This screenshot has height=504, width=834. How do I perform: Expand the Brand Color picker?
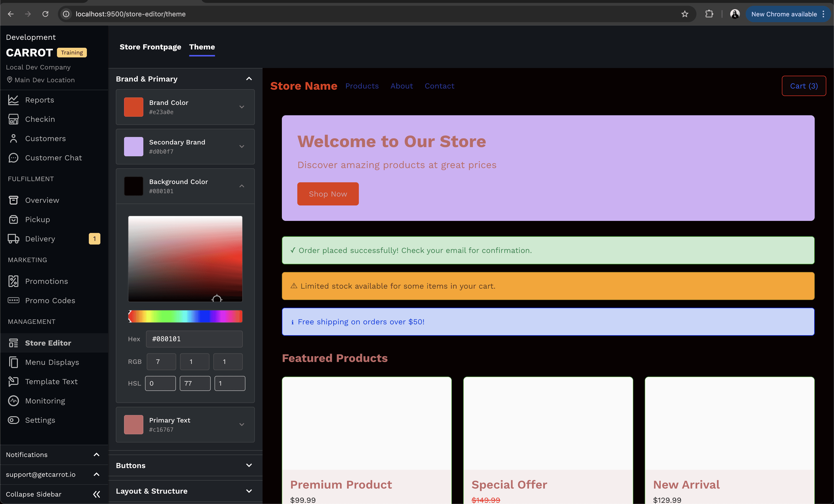(x=242, y=107)
